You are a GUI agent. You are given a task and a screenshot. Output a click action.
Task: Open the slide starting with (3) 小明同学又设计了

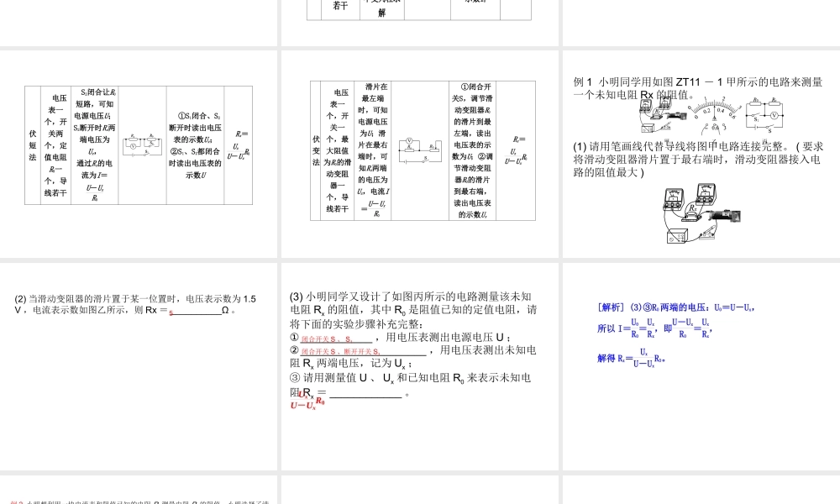tap(420, 366)
